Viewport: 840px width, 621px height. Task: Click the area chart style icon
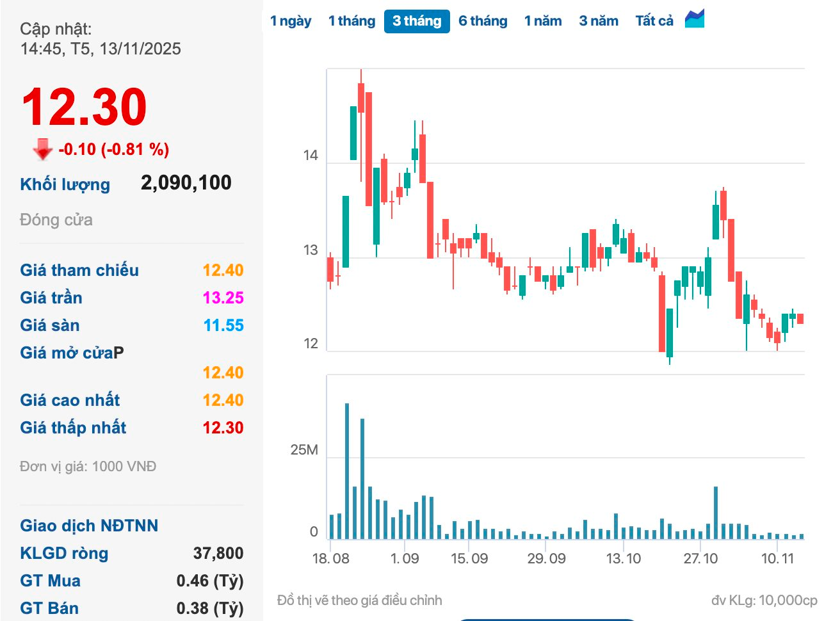pyautogui.click(x=695, y=19)
